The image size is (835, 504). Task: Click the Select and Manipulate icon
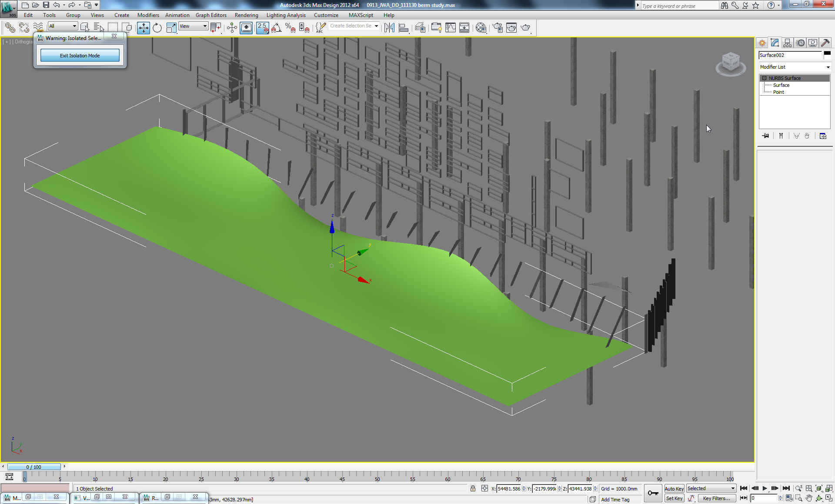point(232,28)
